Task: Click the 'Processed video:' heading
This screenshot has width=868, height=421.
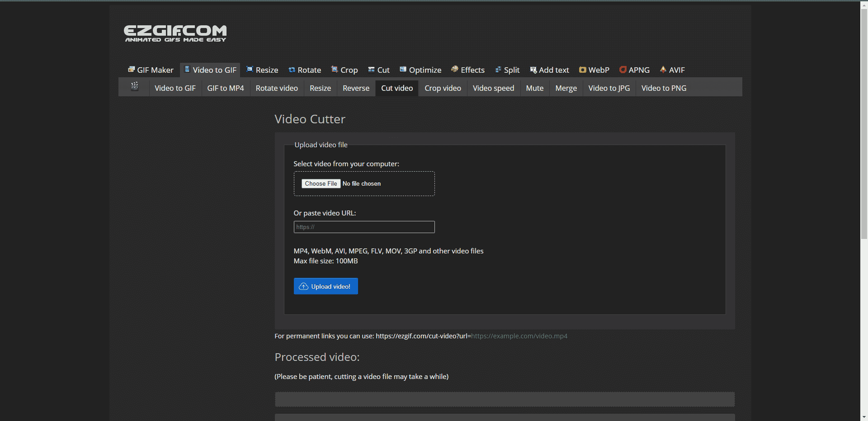Action: point(317,357)
